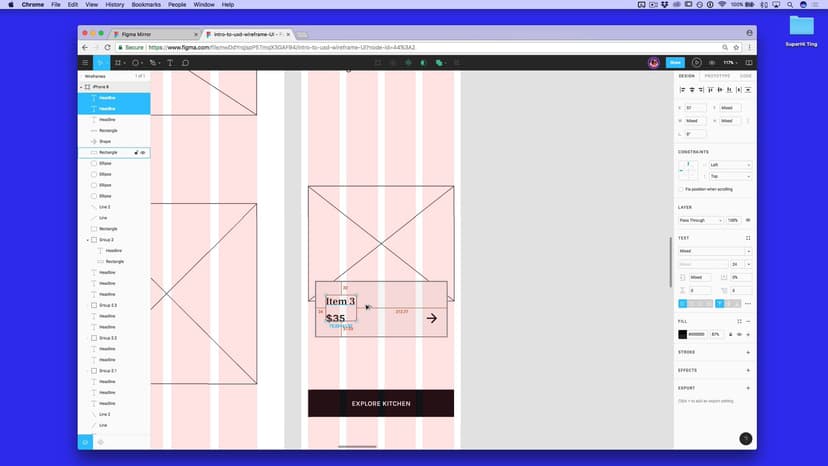Switch to the Prototype tab
828x466 pixels.
(x=717, y=76)
